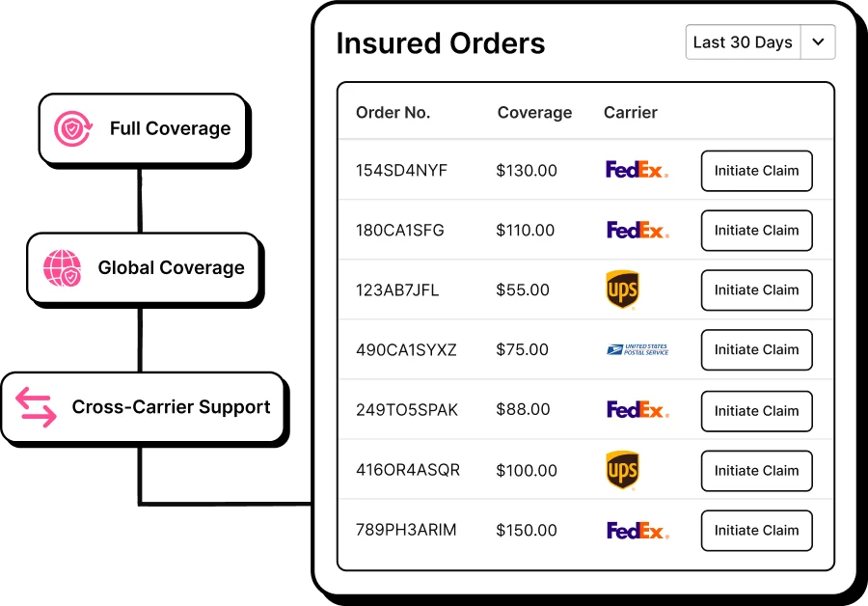868x606 pixels.
Task: Open the Last 30 Days dropdown
Action: point(760,42)
